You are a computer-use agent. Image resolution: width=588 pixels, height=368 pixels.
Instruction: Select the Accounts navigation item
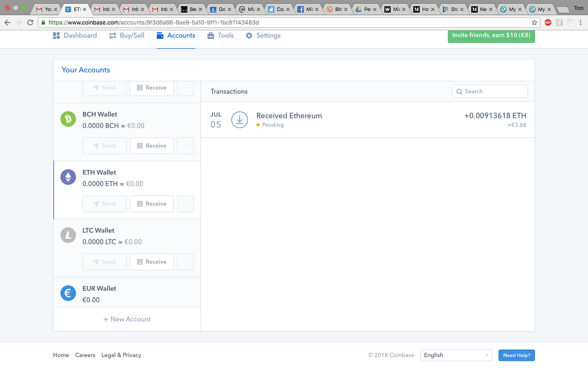click(176, 36)
